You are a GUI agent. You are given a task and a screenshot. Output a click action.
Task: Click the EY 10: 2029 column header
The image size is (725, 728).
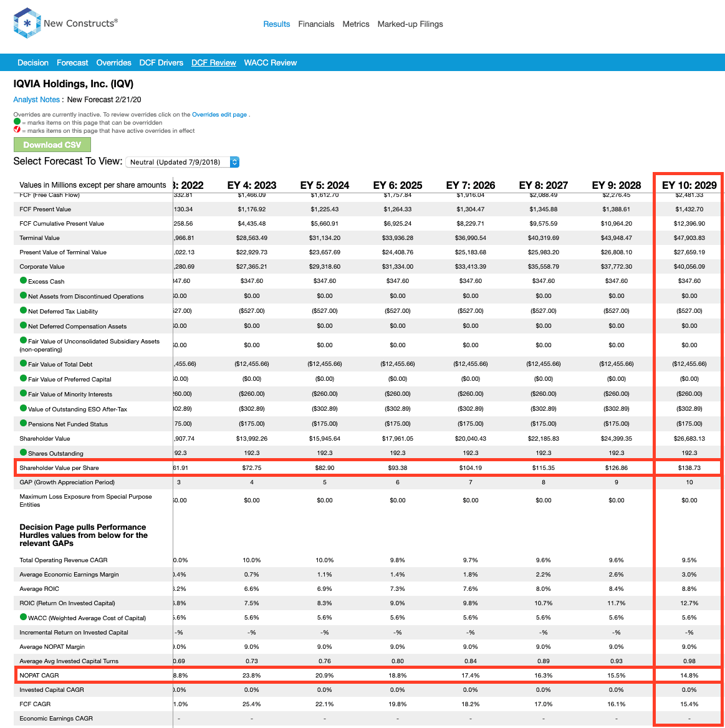[x=689, y=185]
